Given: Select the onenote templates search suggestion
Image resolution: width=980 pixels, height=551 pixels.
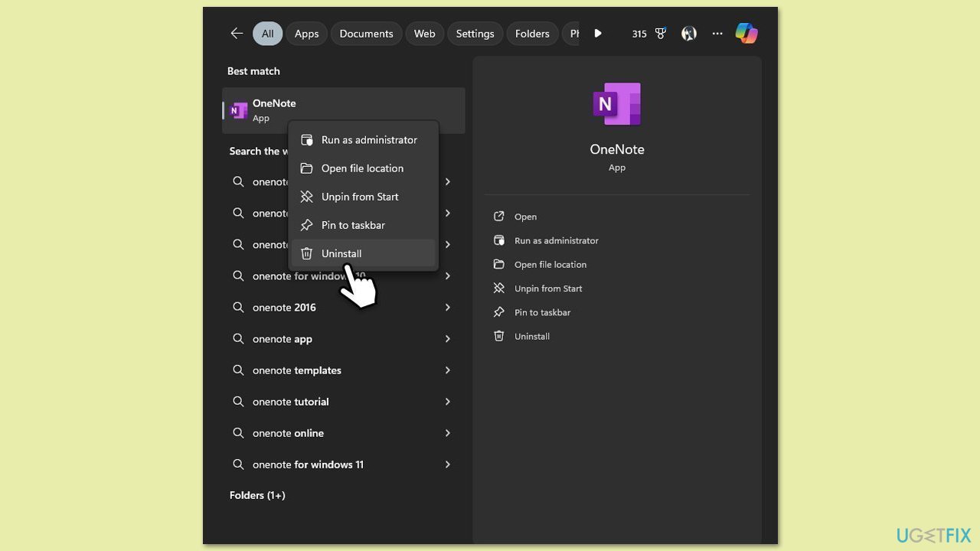Looking at the screenshot, I should tap(342, 370).
